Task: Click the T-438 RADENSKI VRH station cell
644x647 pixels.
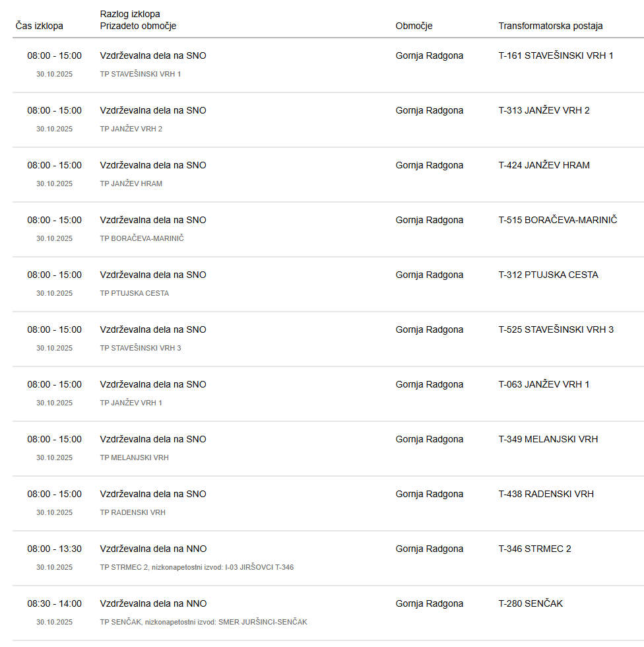Action: [546, 494]
